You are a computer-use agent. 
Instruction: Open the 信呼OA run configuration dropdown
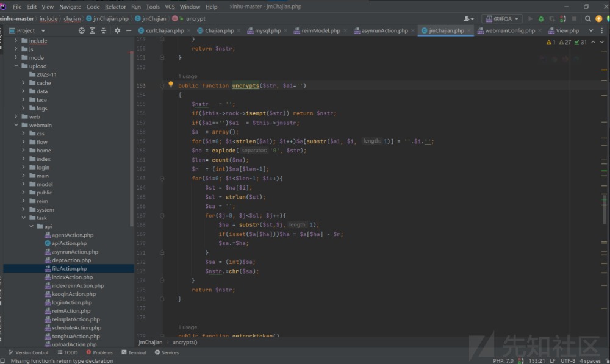501,19
